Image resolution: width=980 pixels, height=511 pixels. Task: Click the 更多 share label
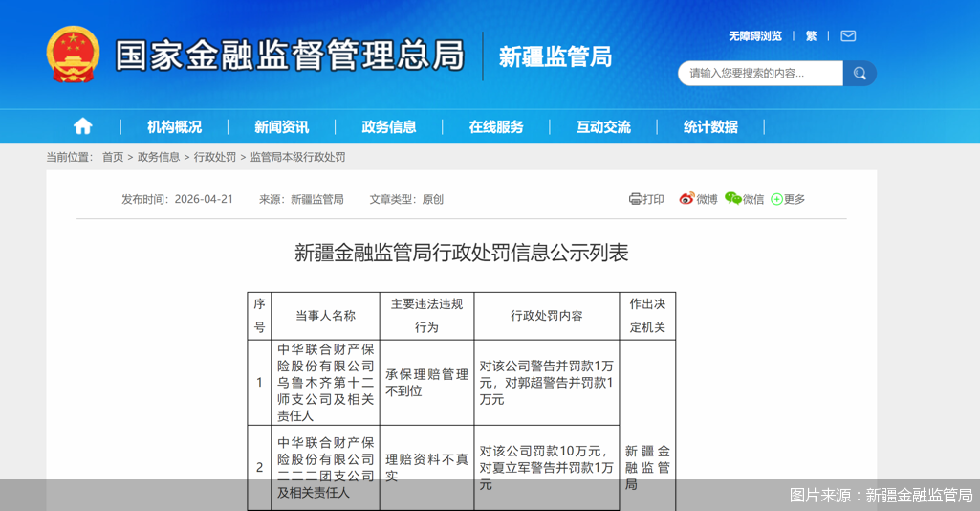[x=795, y=199]
